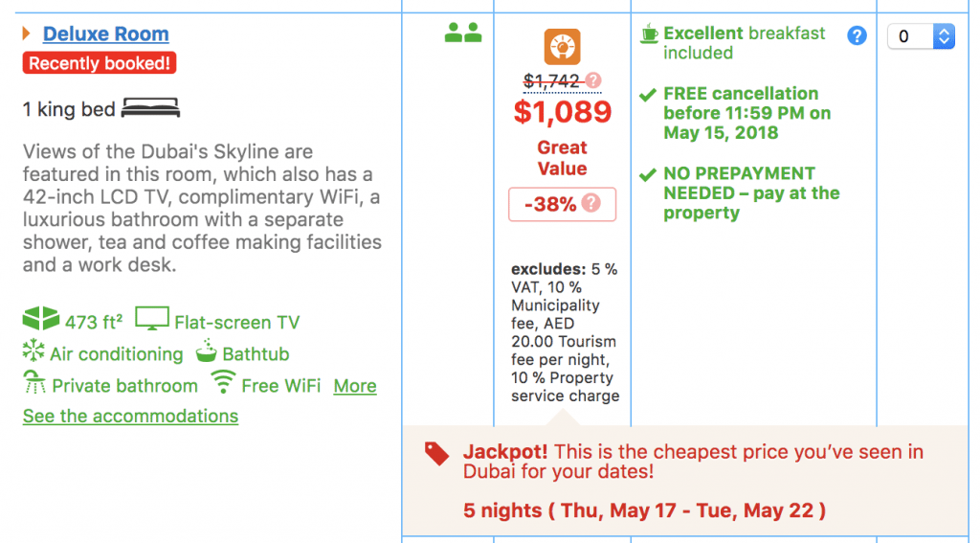Image resolution: width=980 pixels, height=543 pixels.
Task: Click See the accommodations link
Action: coord(130,416)
